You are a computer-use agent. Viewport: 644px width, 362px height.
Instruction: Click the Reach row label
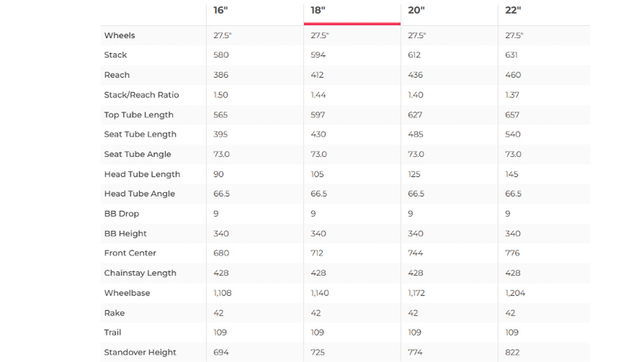click(x=117, y=75)
